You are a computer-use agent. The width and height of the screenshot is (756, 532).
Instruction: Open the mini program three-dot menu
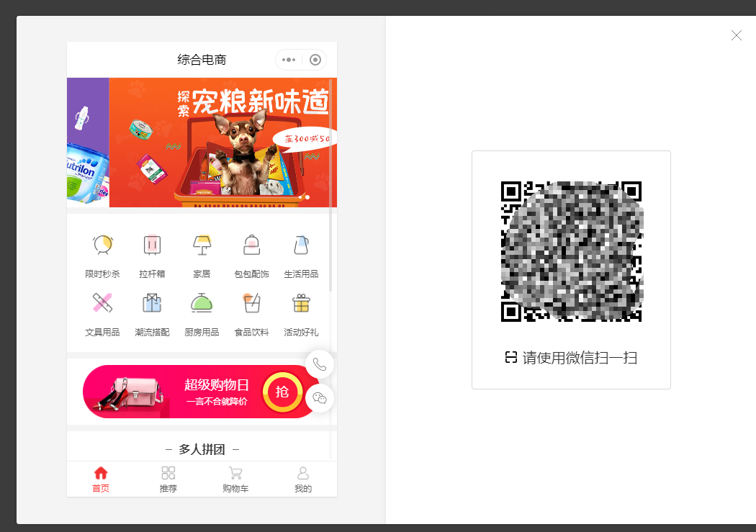pyautogui.click(x=288, y=60)
